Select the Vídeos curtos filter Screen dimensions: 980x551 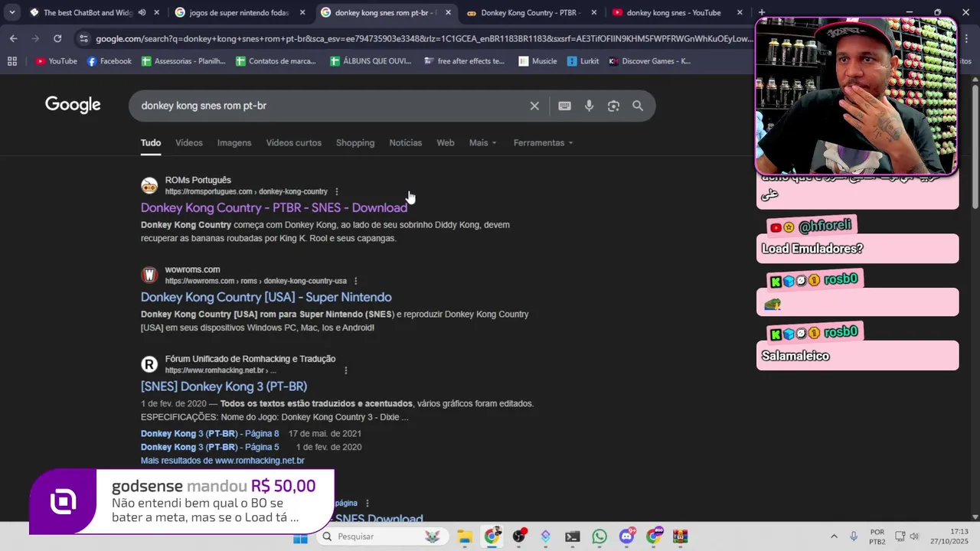pyautogui.click(x=294, y=143)
